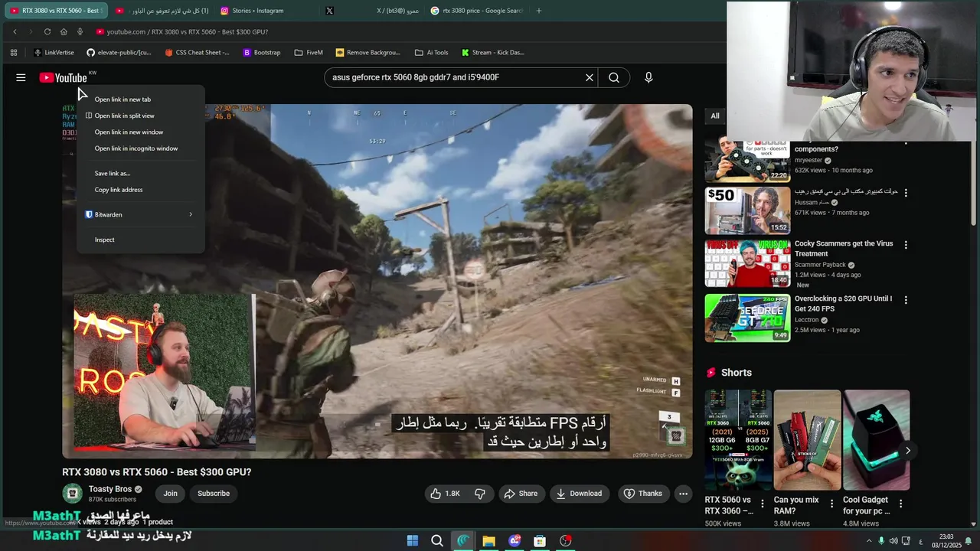Open options for RTX 5060 vs RTX 3060 short
980x551 pixels.
(762, 504)
